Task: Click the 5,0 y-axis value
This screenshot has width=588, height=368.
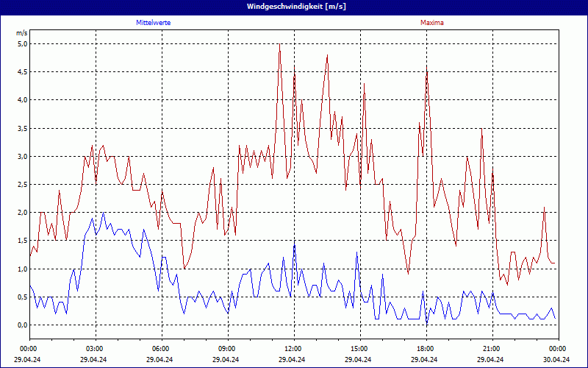Action: click(x=22, y=44)
